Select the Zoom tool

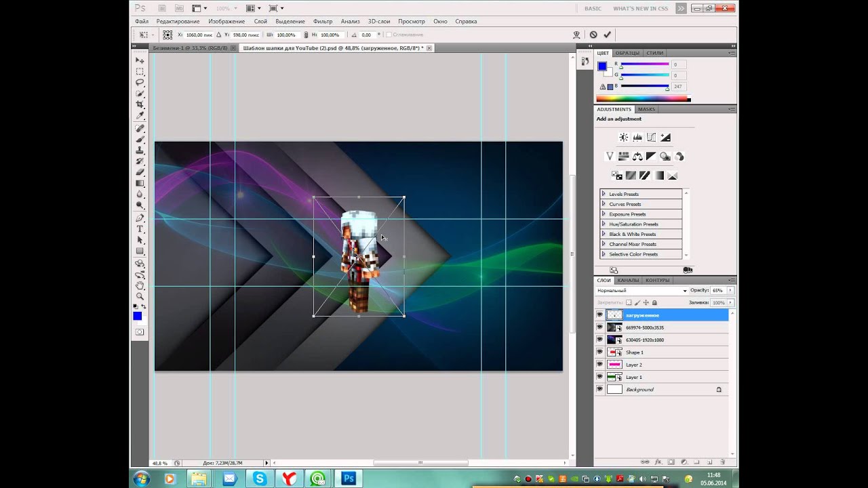coord(140,296)
